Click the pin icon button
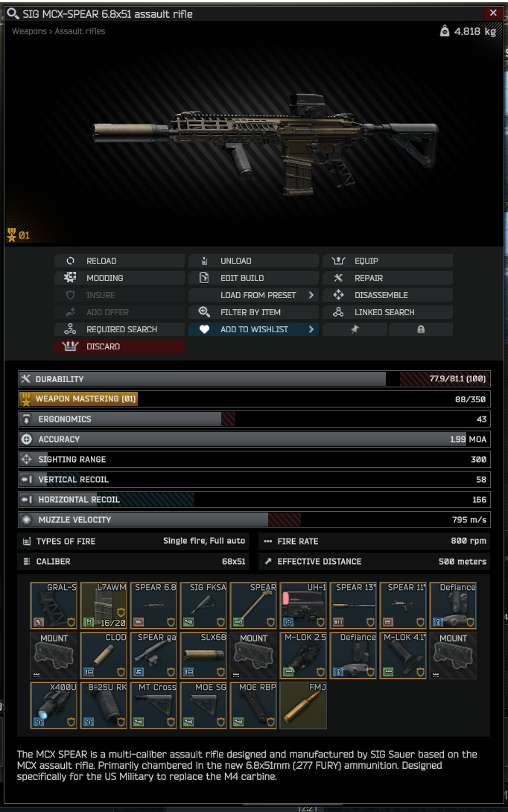This screenshot has width=508, height=812. 355,329
